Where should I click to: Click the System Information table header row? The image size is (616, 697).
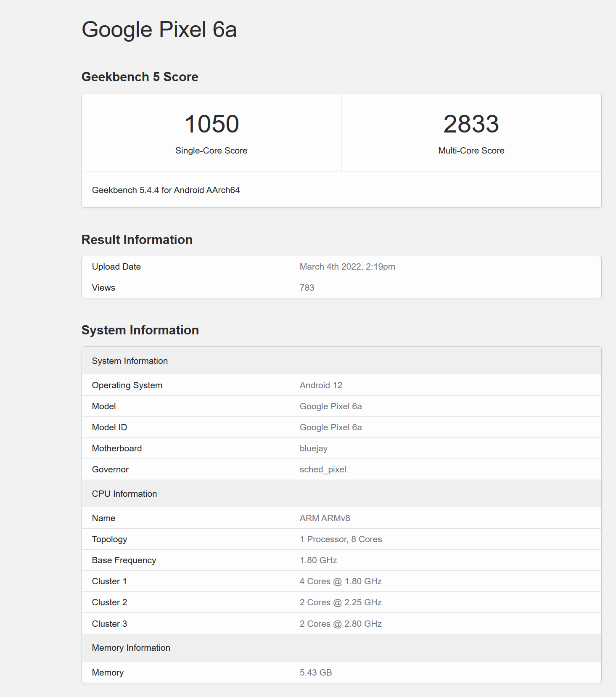click(341, 361)
